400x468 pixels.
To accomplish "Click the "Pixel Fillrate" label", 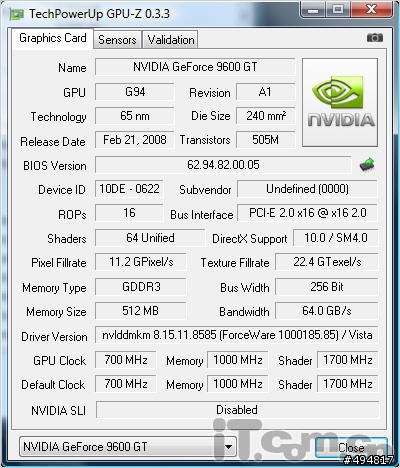I will click(x=59, y=263).
